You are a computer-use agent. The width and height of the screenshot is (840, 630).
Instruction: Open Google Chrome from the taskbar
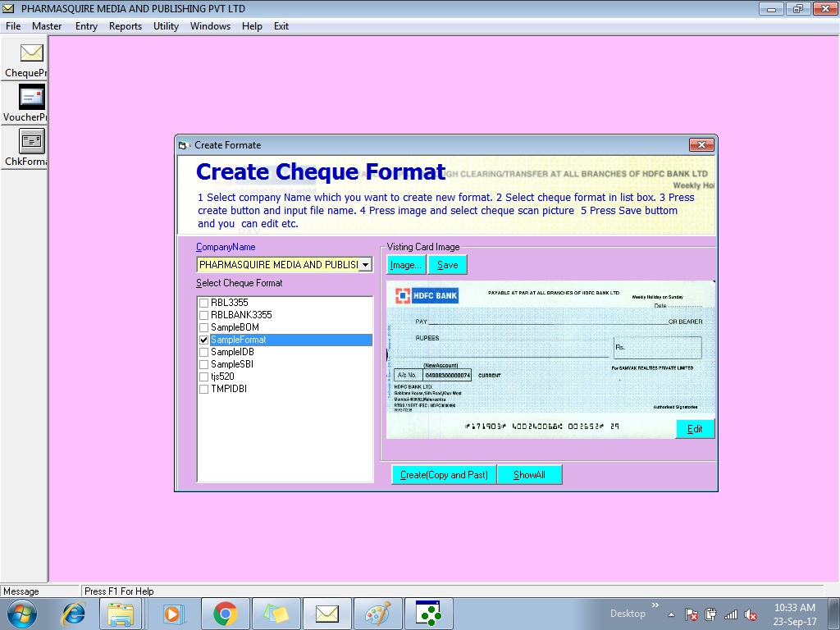pos(226,614)
